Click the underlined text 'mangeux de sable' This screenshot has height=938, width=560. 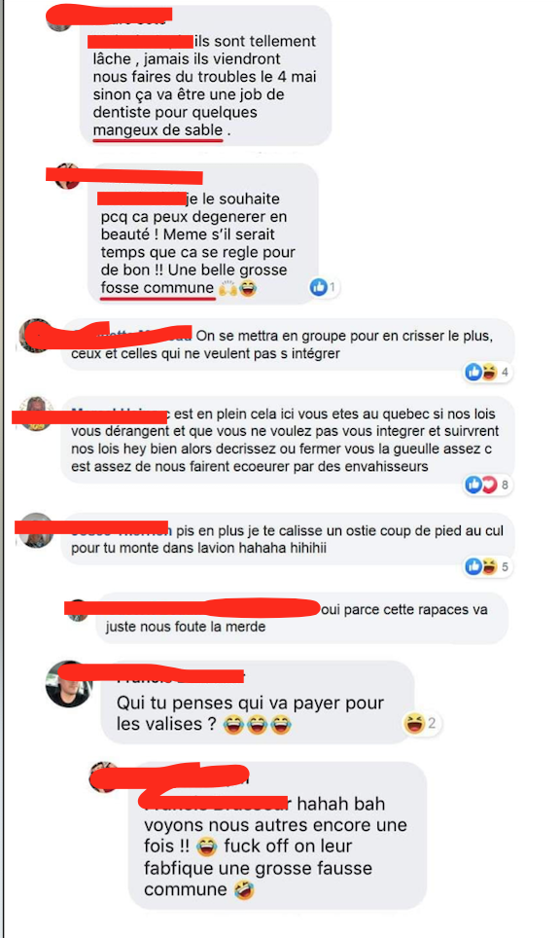pyautogui.click(x=157, y=129)
